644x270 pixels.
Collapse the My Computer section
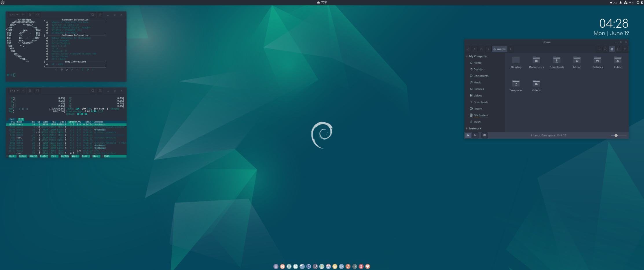pos(467,56)
